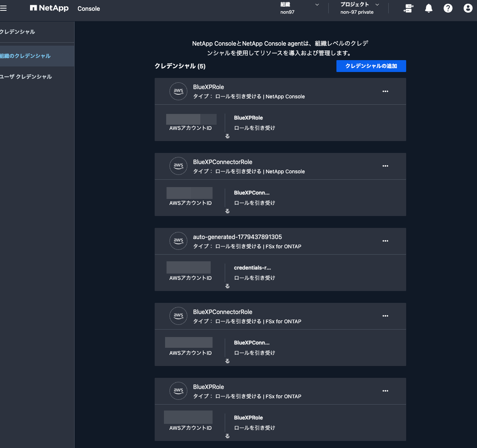The width and height of the screenshot is (477, 448).
Task: Click the credentials-r... role name
Action: click(x=253, y=268)
